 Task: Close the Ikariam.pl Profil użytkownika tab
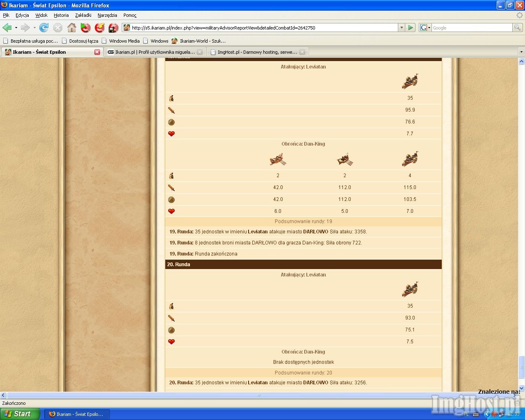pyautogui.click(x=200, y=52)
